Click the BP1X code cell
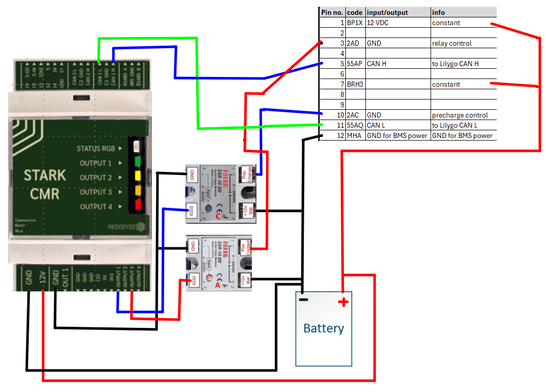This screenshot has height=392, width=546. [x=355, y=23]
